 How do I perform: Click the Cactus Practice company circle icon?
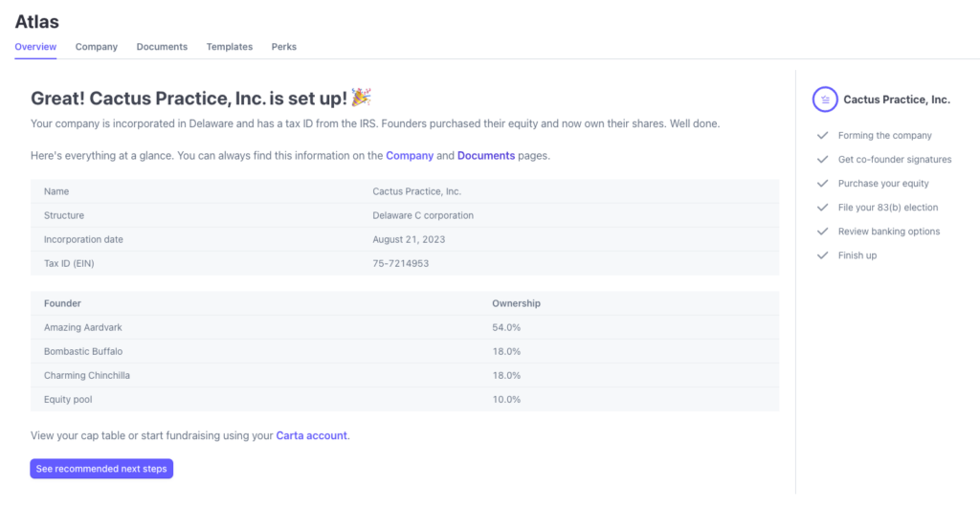click(824, 99)
